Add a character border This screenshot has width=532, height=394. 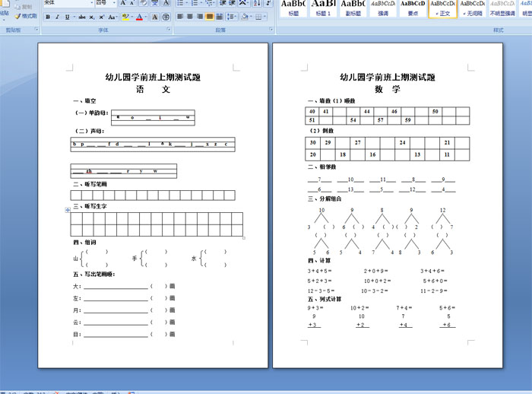tap(166, 3)
